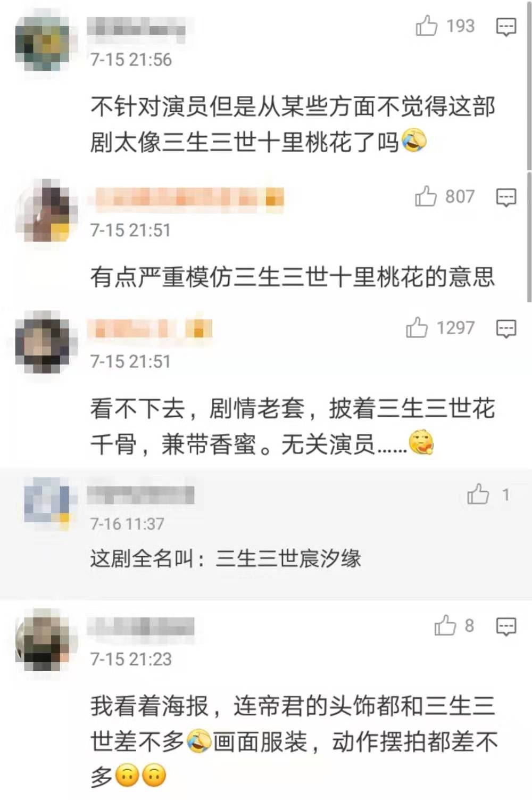Select reply text 这剧全名叫：三生三世宸汐缘
This screenshot has height=800, width=532.
(x=226, y=559)
